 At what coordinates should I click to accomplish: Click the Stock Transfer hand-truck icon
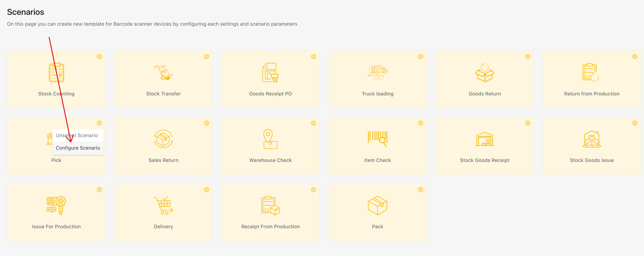pyautogui.click(x=163, y=72)
